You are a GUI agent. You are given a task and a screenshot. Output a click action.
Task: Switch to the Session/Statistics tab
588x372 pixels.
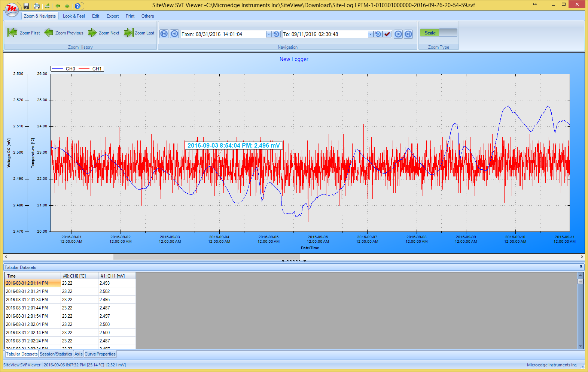click(x=56, y=354)
